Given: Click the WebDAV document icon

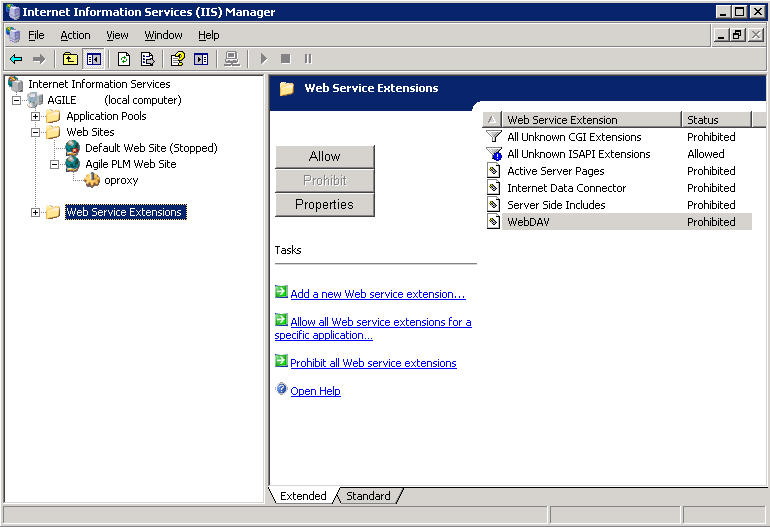Looking at the screenshot, I should coord(494,222).
